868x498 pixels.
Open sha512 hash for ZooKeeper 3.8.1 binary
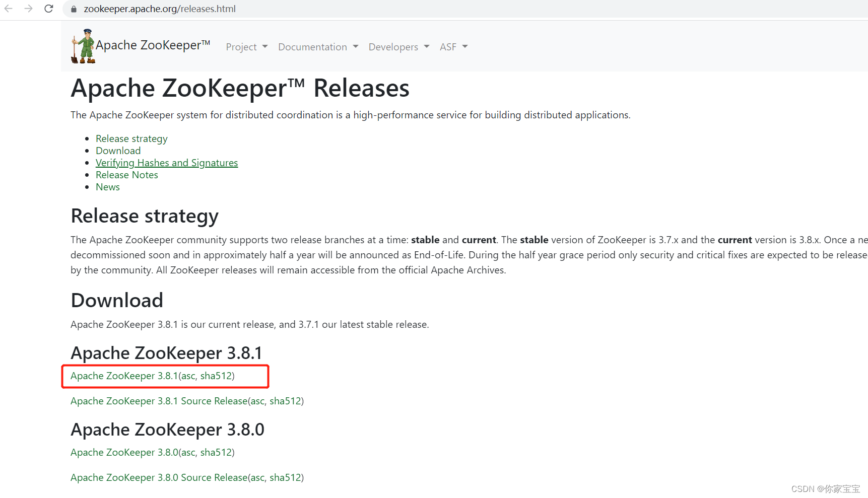216,376
